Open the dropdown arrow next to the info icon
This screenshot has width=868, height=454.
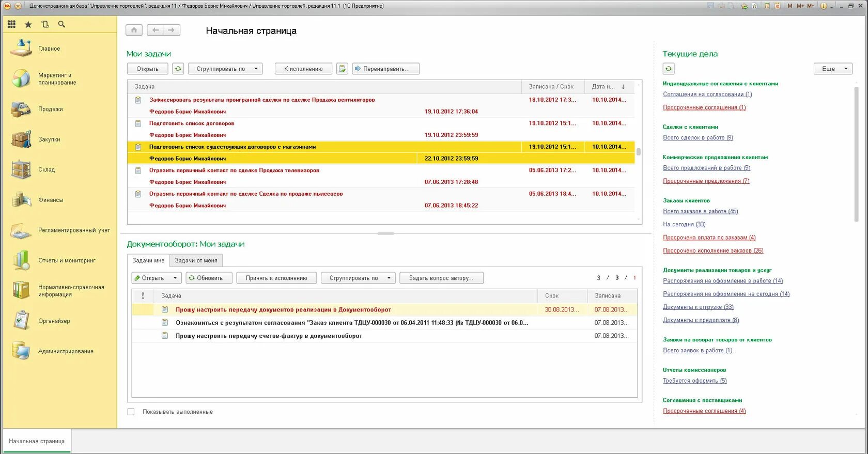coord(831,7)
